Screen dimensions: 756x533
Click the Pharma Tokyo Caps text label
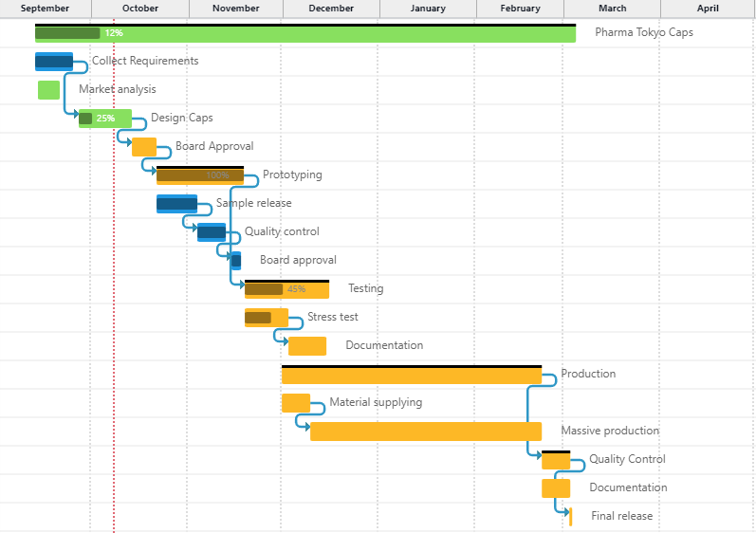click(644, 32)
